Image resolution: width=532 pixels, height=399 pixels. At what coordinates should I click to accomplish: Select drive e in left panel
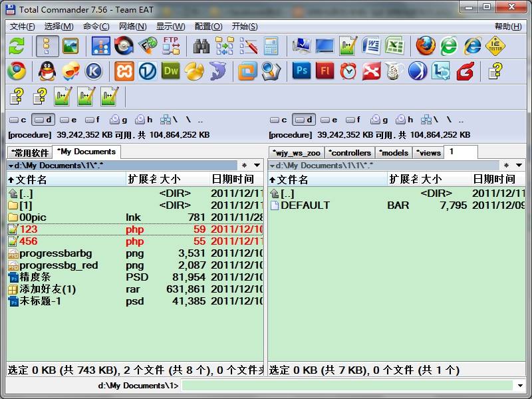click(x=68, y=120)
